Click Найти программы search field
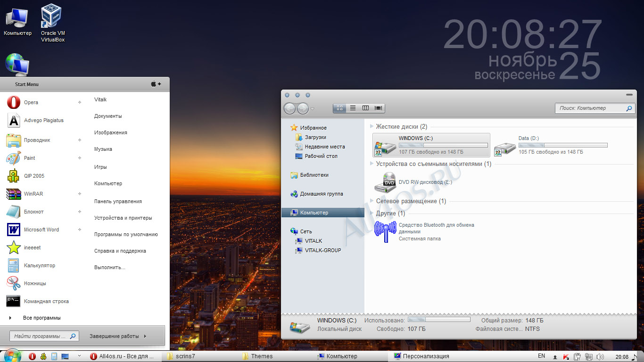Screen dimensions: 644x362 (x=43, y=336)
